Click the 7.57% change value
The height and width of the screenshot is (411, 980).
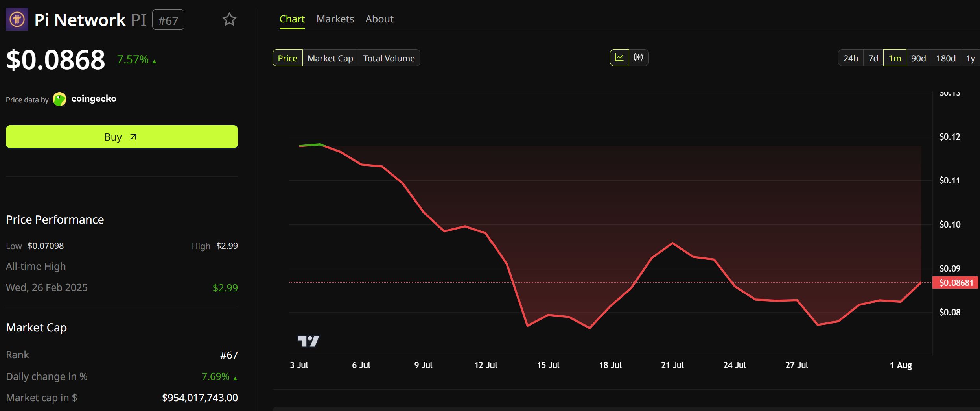click(133, 59)
